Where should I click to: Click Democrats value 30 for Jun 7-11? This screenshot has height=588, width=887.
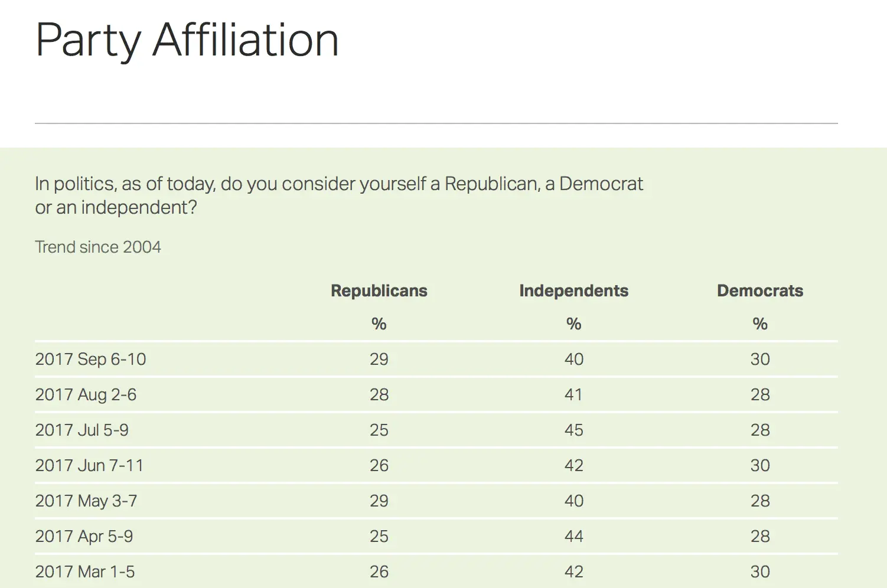click(759, 465)
